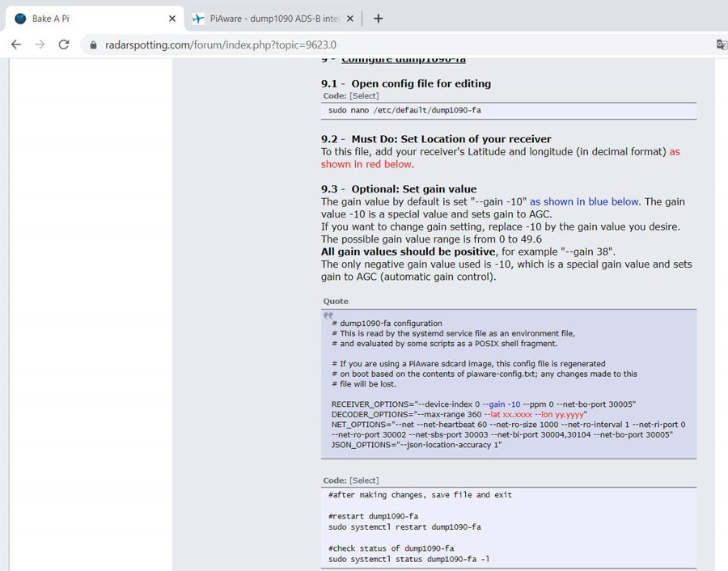The image size is (728, 571).
Task: Reload the page with the refresh icon
Action: point(64,44)
